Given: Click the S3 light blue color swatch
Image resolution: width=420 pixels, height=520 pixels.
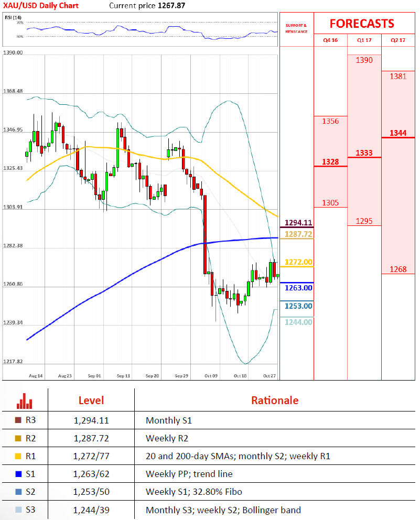Looking at the screenshot, I should click(x=18, y=510).
